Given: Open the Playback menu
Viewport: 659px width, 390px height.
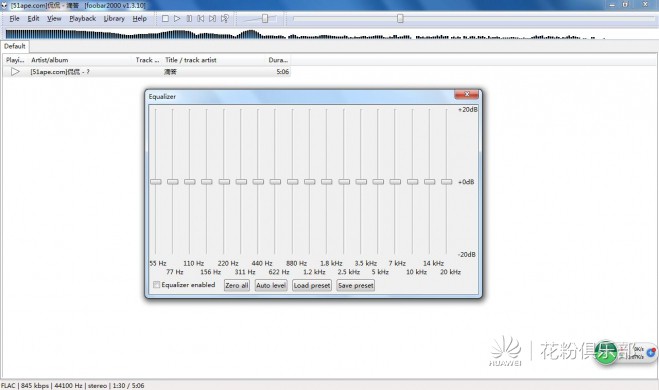Looking at the screenshot, I should click(82, 18).
